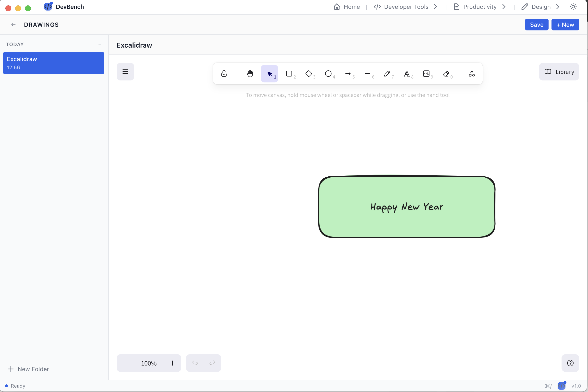This screenshot has height=392, width=588.
Task: Click the Save button
Action: 536,25
